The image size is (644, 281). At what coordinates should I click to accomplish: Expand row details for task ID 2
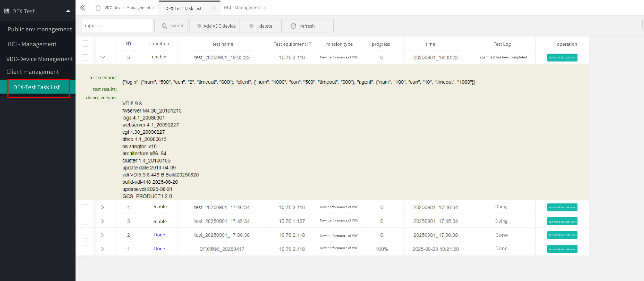point(102,235)
